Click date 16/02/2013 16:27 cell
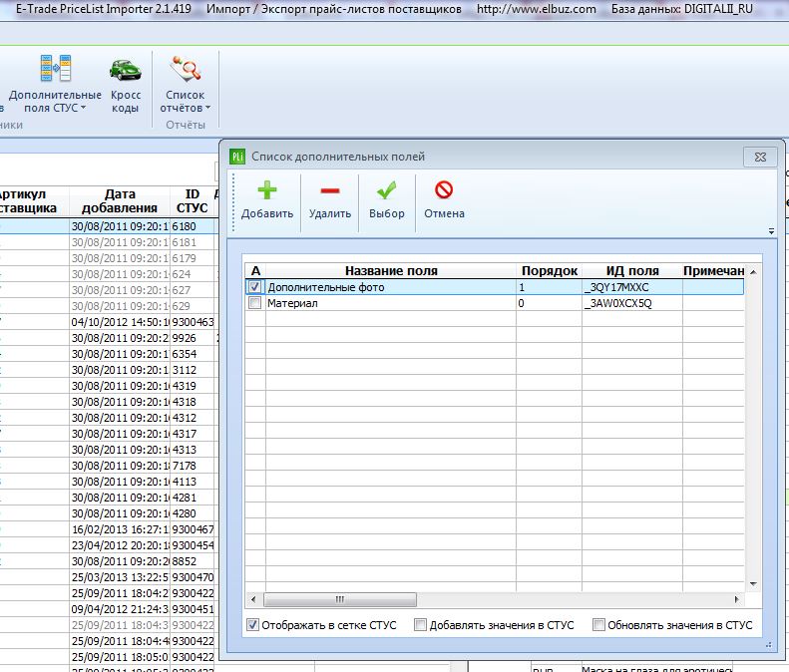Viewport: 789px width, 672px height. click(120, 529)
